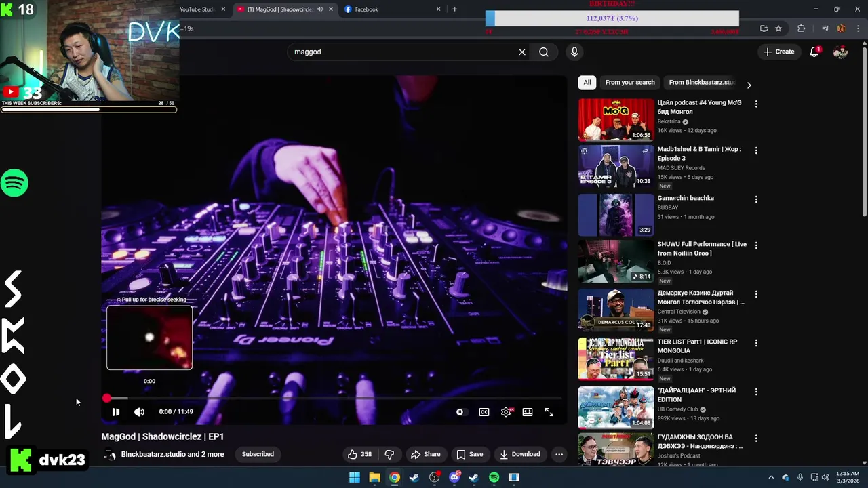Mute the video using the speaker icon

point(139,411)
